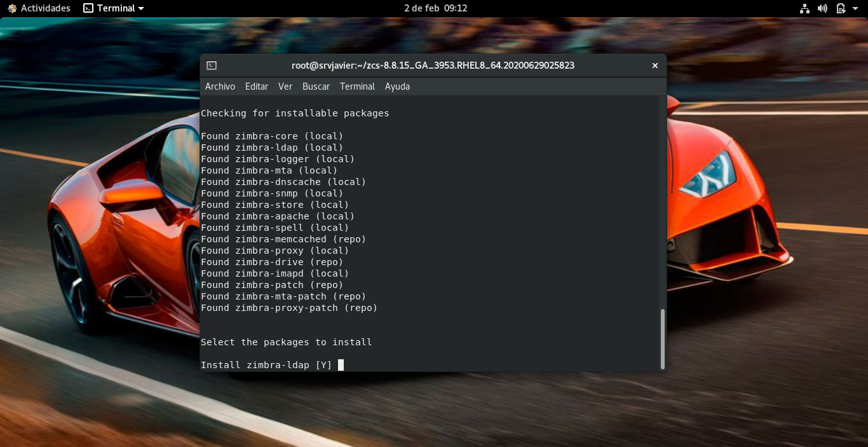Open system menu dropdown arrow in top bar
This screenshot has width=868, height=447.
[x=855, y=9]
